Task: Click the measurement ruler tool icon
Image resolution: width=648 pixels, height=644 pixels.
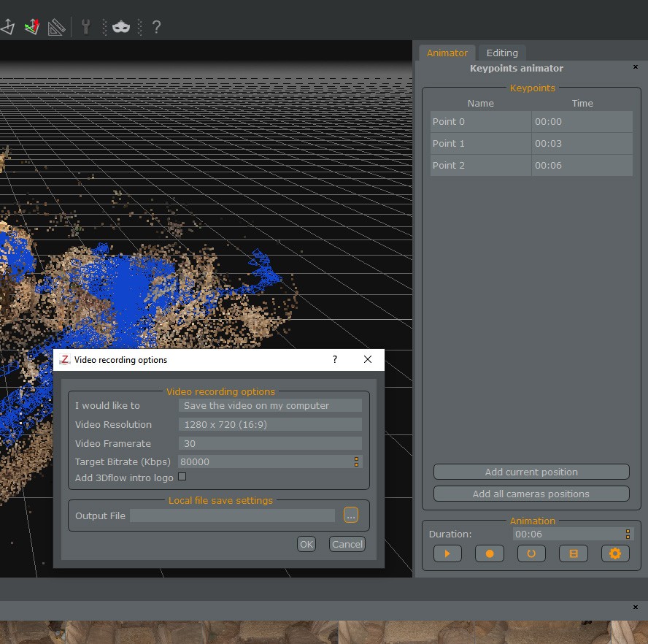Action: (56, 28)
